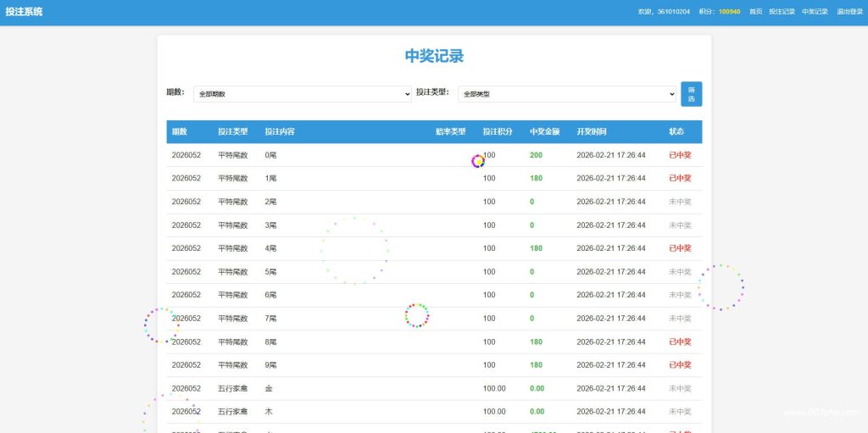Click 100.00 bet points in the 金 row
This screenshot has width=868, height=433.
(494, 389)
